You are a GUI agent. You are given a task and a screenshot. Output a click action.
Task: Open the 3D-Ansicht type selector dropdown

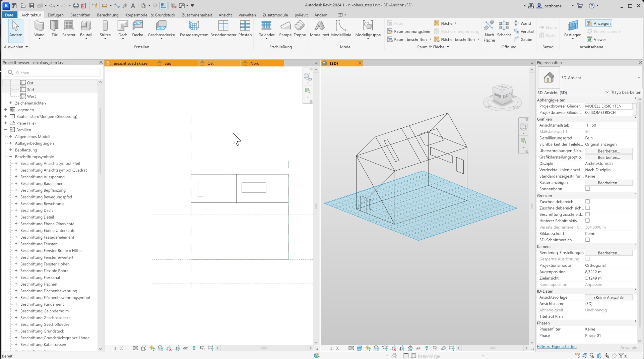(638, 78)
